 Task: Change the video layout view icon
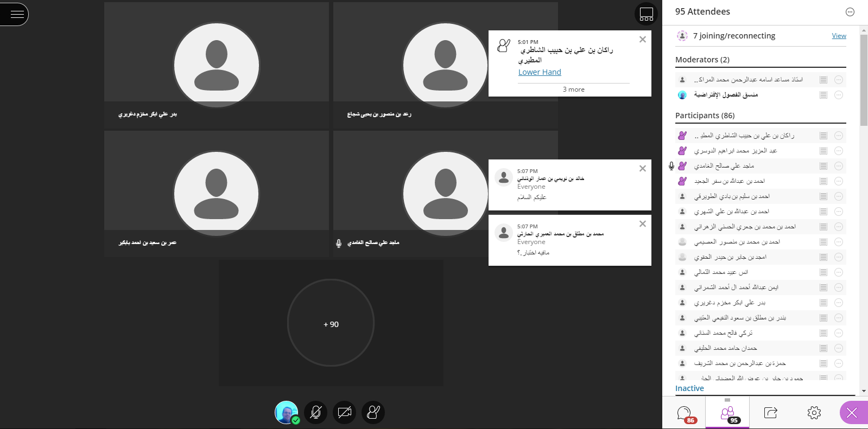(x=646, y=14)
